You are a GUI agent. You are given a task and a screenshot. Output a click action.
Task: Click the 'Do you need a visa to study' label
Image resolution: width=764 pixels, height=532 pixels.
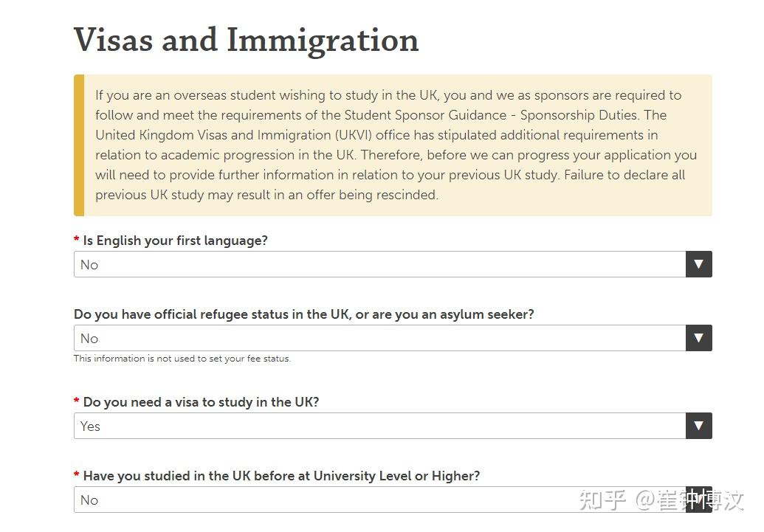(201, 402)
